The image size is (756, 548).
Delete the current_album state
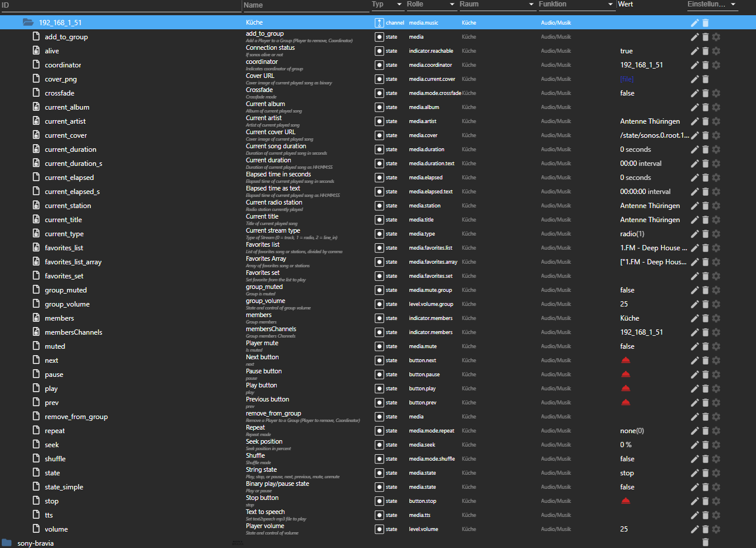tap(706, 107)
